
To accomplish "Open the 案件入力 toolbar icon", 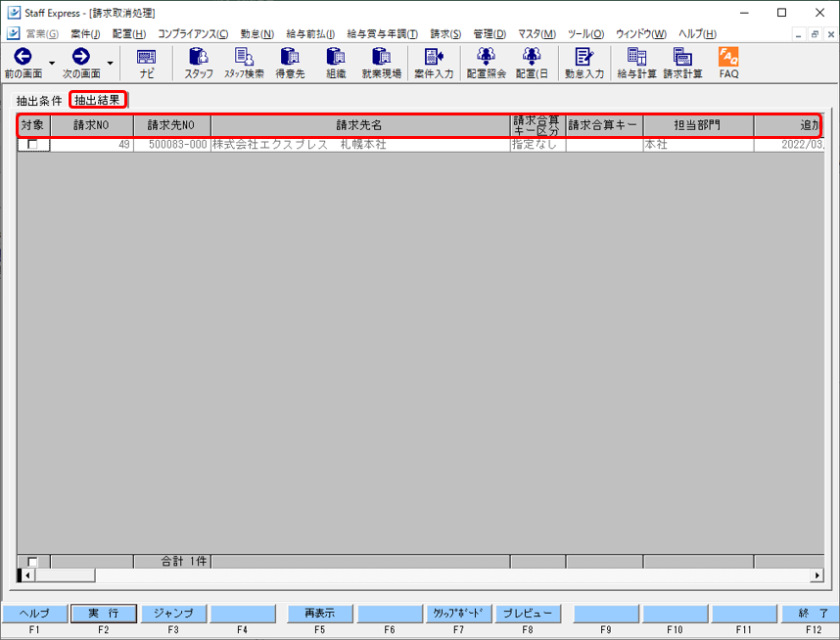I will [434, 56].
